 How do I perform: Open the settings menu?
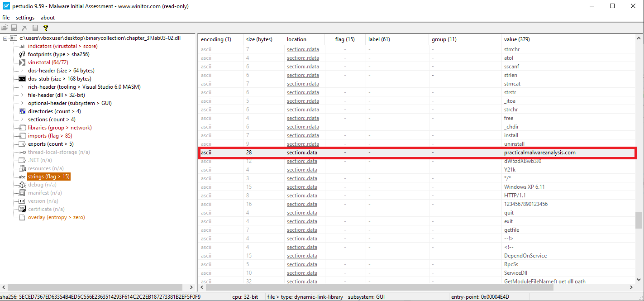coord(25,18)
